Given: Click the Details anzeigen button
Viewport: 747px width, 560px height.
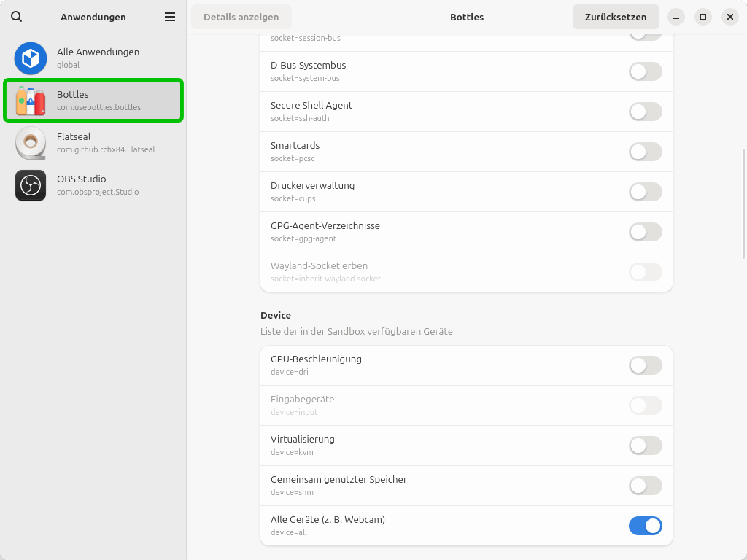Looking at the screenshot, I should click(x=241, y=17).
